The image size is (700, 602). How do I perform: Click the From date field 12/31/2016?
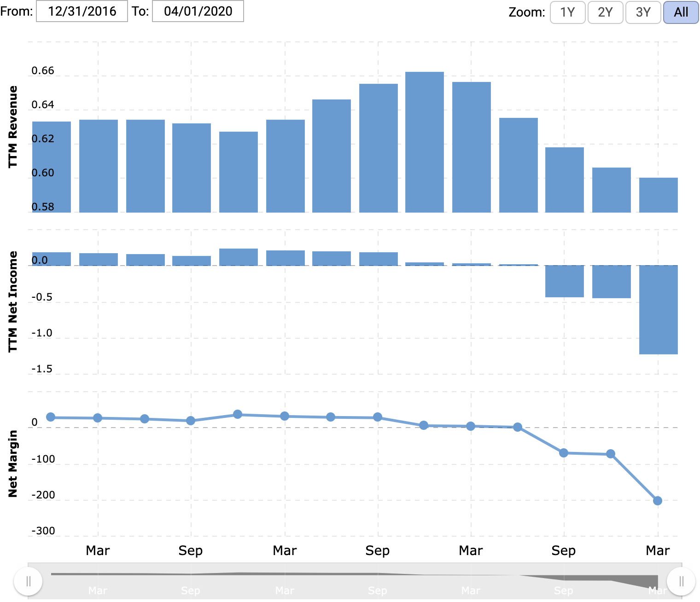[82, 11]
